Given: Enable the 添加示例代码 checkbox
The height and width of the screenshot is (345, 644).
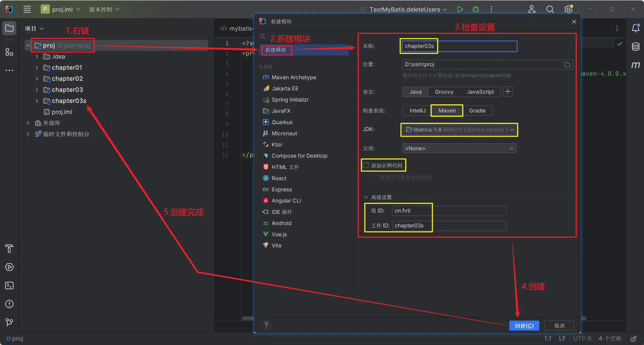Looking at the screenshot, I should [x=366, y=165].
